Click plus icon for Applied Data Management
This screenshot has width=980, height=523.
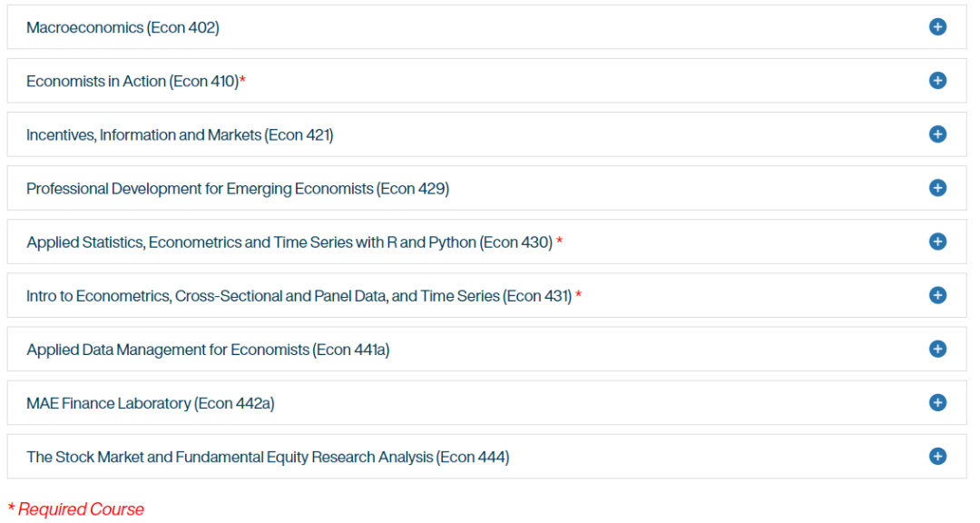(937, 349)
